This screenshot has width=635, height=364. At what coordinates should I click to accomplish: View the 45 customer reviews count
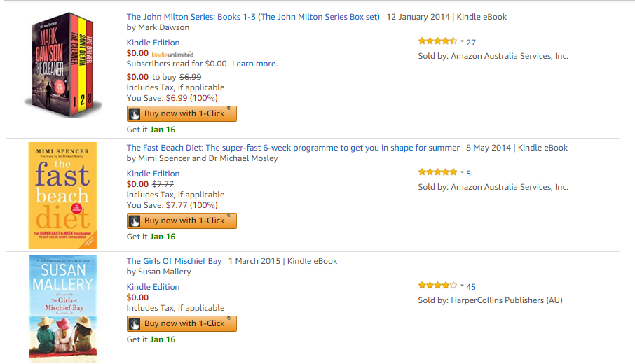click(x=470, y=287)
